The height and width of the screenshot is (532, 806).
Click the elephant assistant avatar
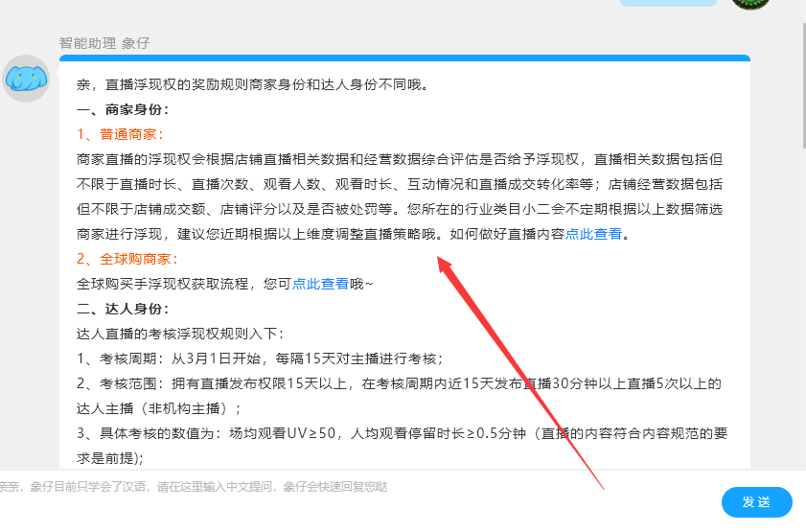[x=26, y=79]
